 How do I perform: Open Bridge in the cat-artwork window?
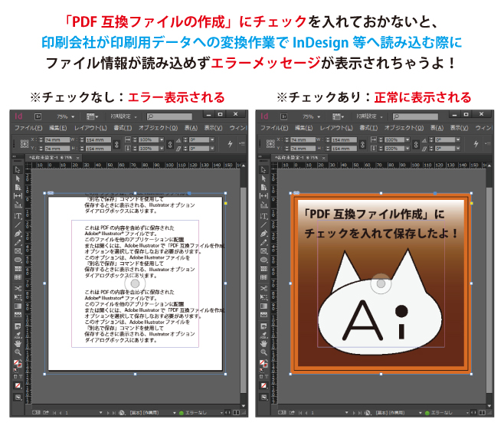coord(284,116)
